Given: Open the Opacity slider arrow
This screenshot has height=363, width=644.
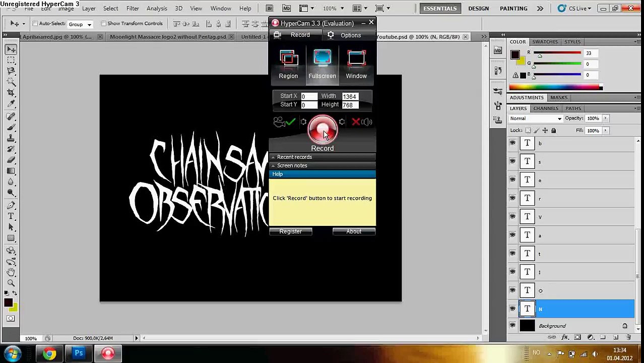Looking at the screenshot, I should tap(606, 118).
